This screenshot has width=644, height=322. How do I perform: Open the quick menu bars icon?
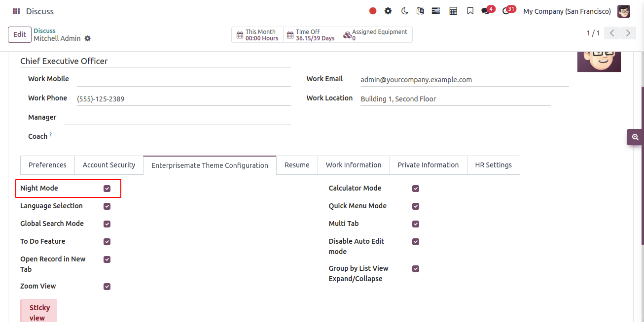436,11
